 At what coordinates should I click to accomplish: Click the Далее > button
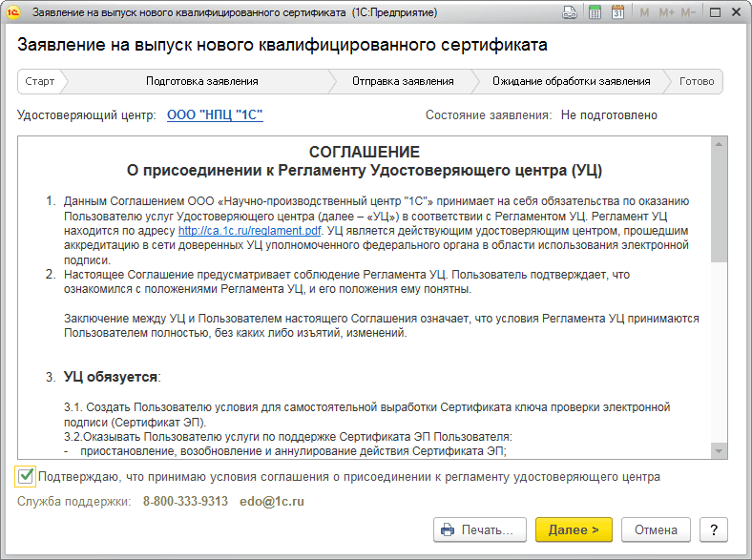click(574, 529)
